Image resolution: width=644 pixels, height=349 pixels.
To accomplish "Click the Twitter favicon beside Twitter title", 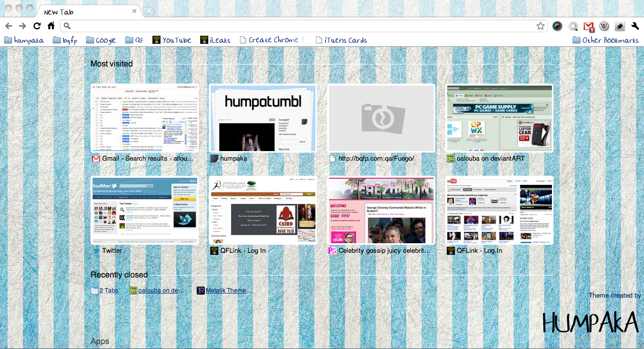I will pos(96,251).
